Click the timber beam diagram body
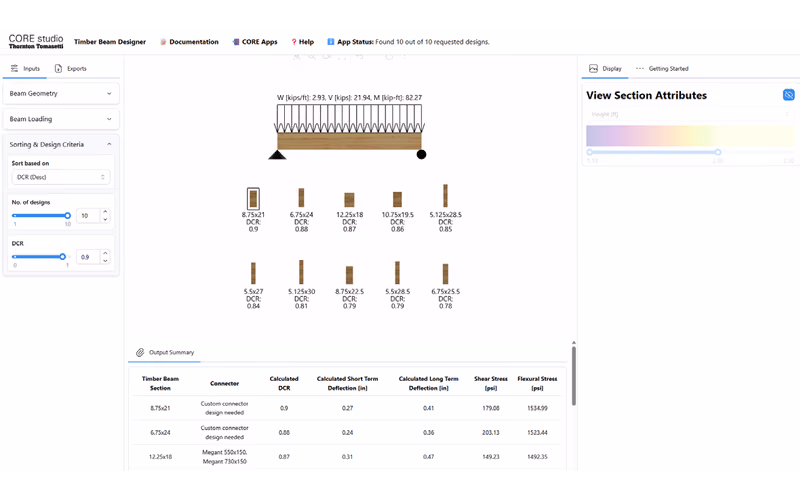Image resolution: width=800 pixels, height=500 pixels. [349, 141]
